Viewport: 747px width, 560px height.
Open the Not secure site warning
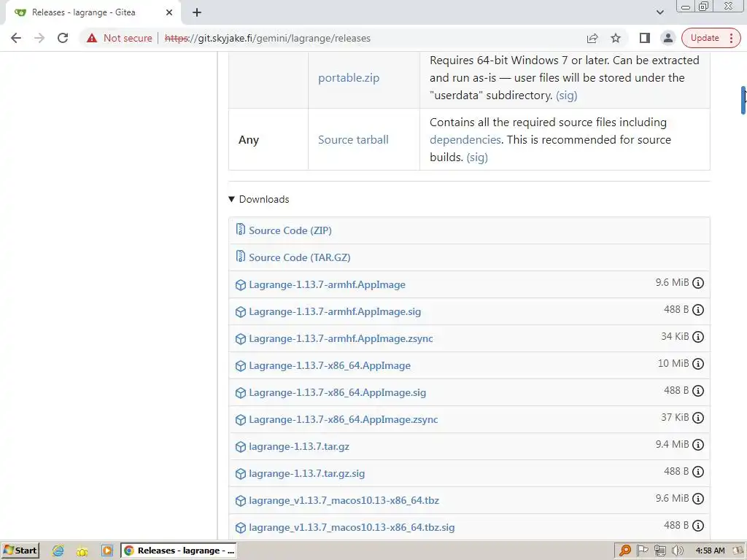coord(119,38)
